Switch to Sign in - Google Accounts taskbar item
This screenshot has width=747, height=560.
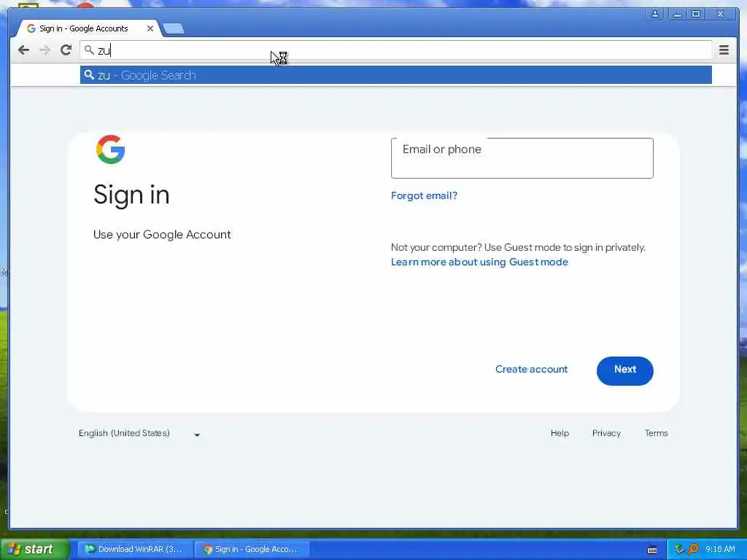coord(252,549)
